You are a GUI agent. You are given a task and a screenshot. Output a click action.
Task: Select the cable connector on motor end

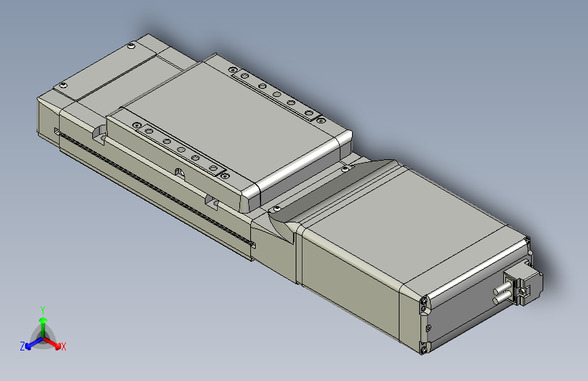tap(522, 283)
